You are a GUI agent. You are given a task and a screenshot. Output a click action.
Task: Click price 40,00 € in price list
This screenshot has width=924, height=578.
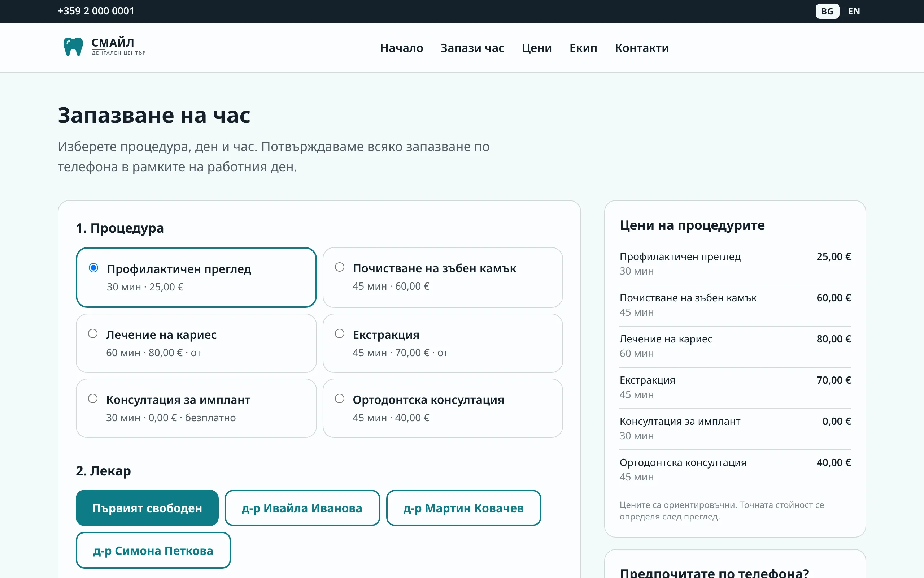coord(833,462)
